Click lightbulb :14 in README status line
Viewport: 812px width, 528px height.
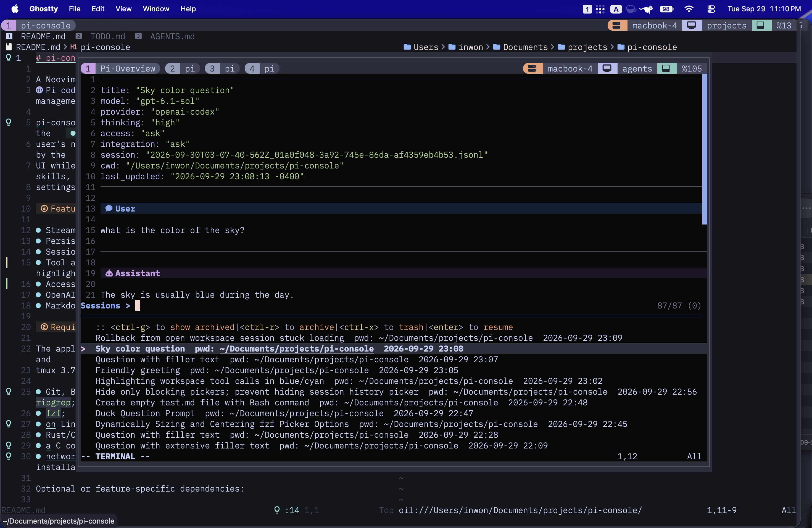point(287,510)
